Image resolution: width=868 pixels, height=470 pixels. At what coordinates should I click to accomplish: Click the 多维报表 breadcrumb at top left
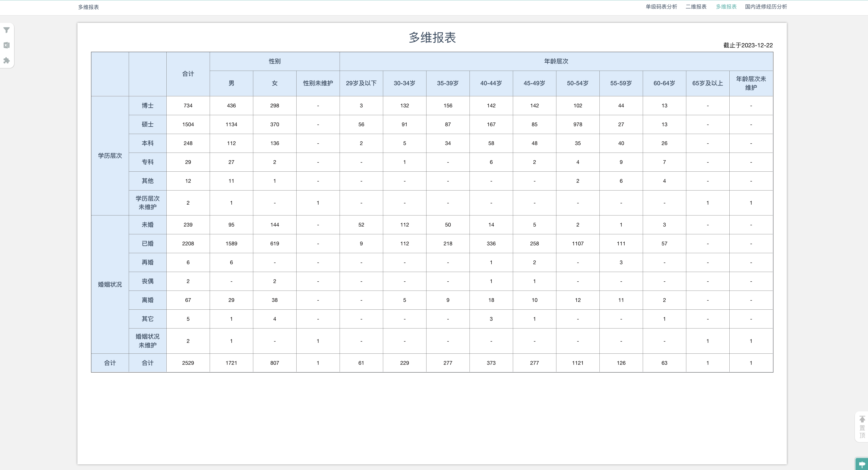click(x=88, y=7)
